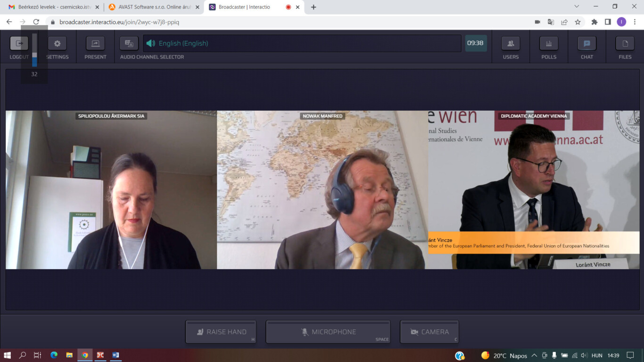Toggle the Raise Hand button
The height and width of the screenshot is (362, 644).
click(221, 332)
